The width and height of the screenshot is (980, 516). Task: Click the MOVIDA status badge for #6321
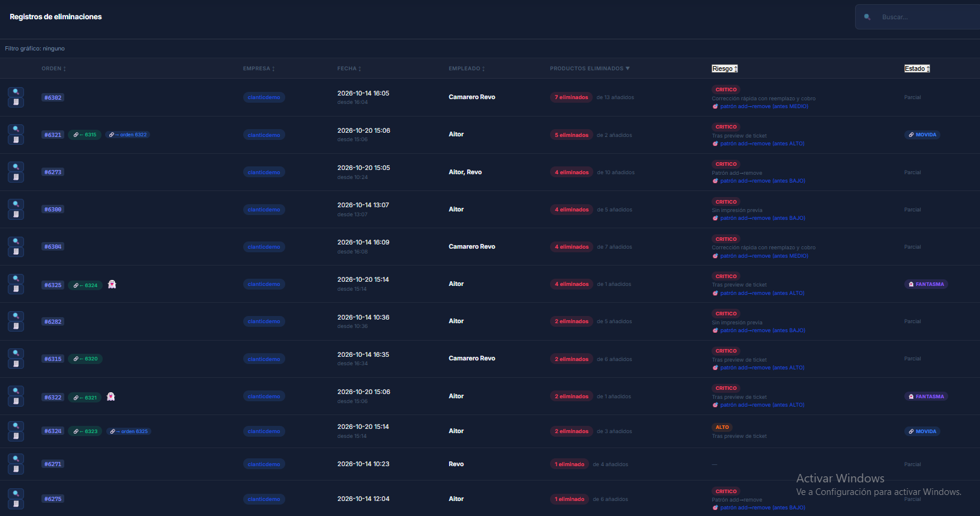click(922, 135)
